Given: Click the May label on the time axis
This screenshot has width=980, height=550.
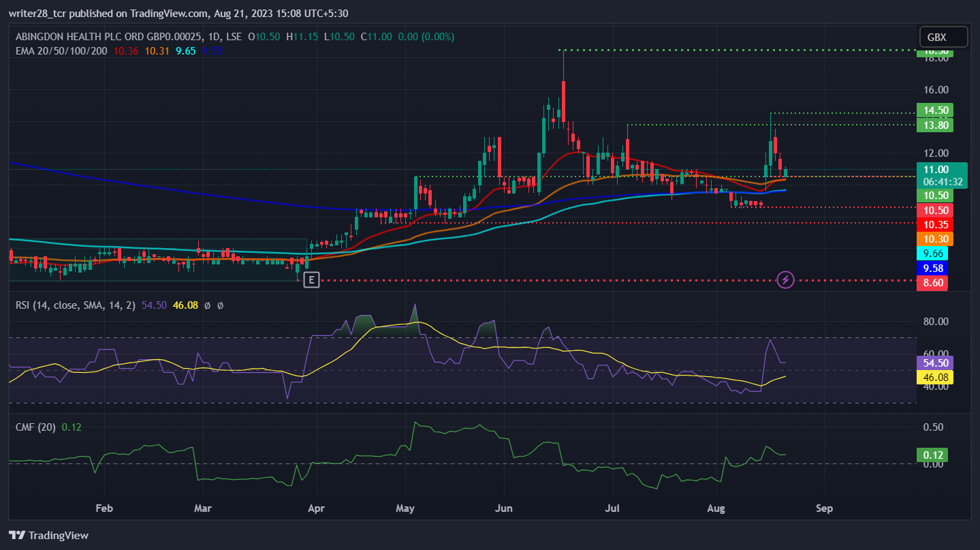Looking at the screenshot, I should click(405, 508).
